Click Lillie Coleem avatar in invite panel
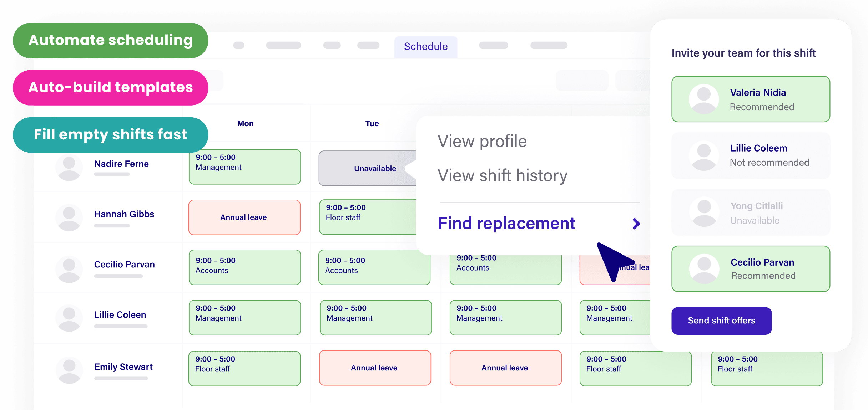 coord(703,155)
